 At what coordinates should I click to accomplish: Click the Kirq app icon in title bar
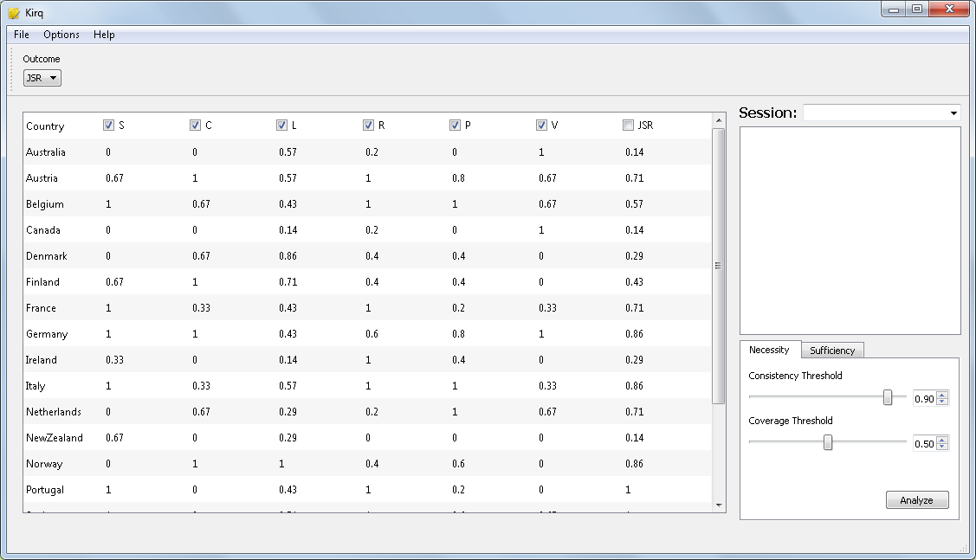[14, 13]
